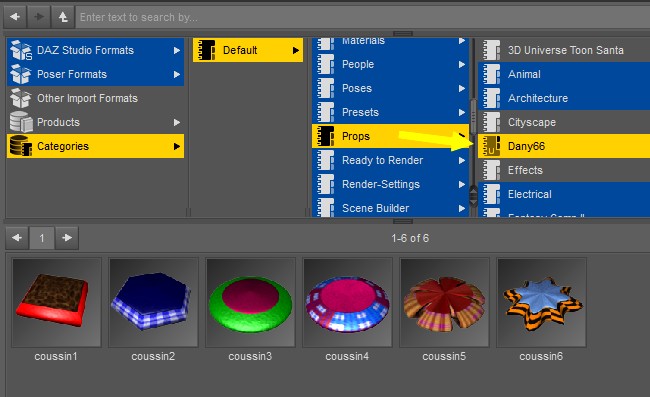The height and width of the screenshot is (397, 650).
Task: Click the Products database icon
Action: pos(21,122)
